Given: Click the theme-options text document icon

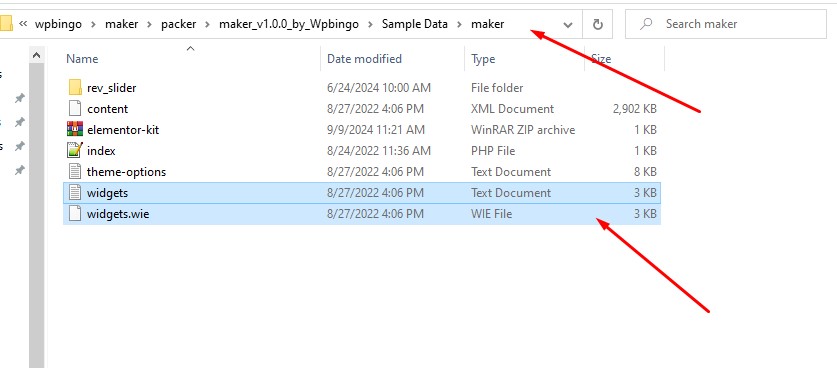Looking at the screenshot, I should click(x=75, y=171).
